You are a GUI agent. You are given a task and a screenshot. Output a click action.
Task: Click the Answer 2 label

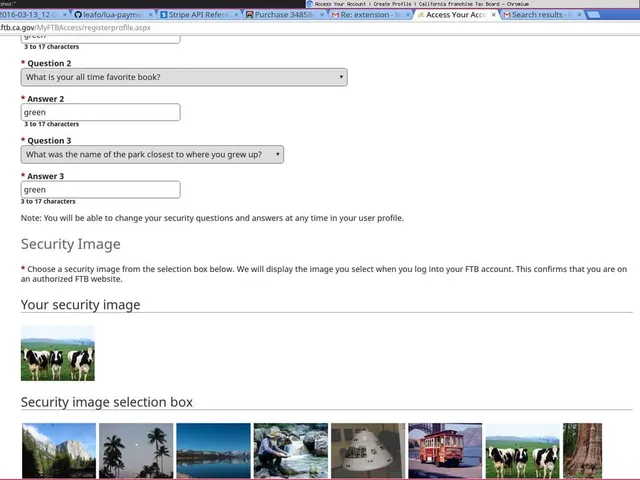45,99
